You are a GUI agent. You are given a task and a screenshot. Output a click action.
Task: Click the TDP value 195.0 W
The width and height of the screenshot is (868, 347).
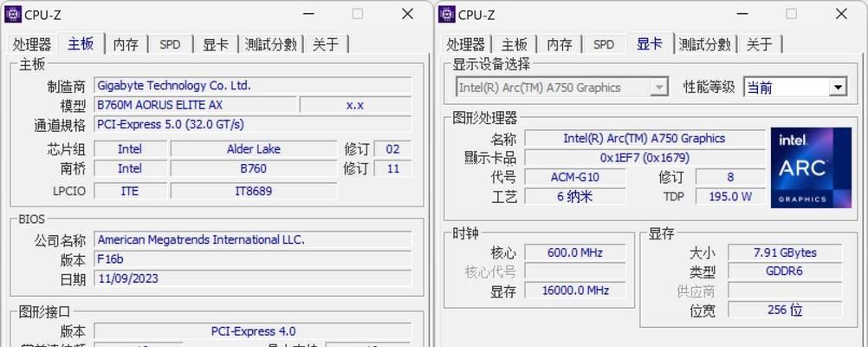tap(730, 196)
